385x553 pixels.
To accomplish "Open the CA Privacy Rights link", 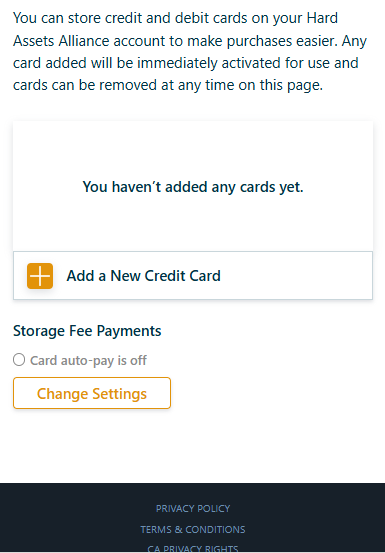I will click(193, 549).
